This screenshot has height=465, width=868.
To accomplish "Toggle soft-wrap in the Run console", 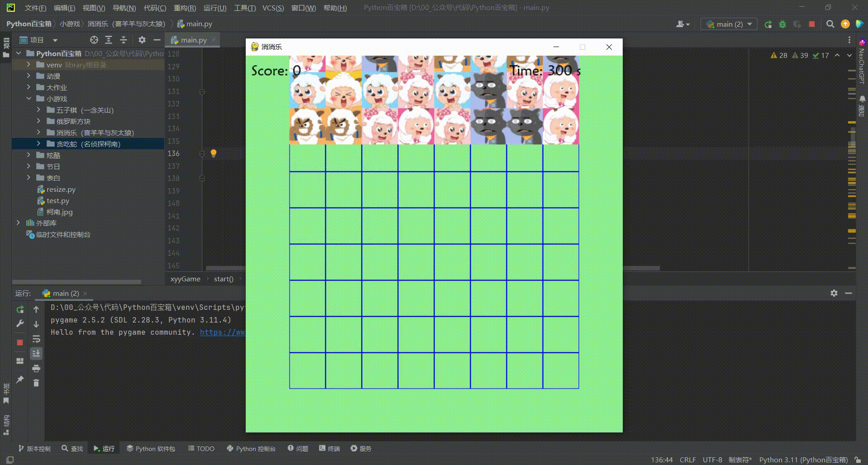I will [36, 339].
